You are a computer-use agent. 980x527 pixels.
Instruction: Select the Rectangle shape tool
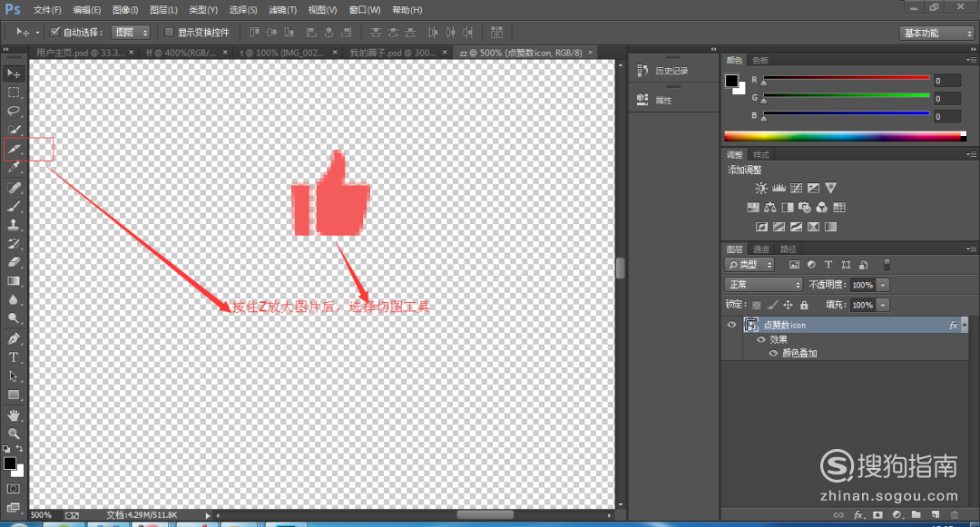[14, 395]
